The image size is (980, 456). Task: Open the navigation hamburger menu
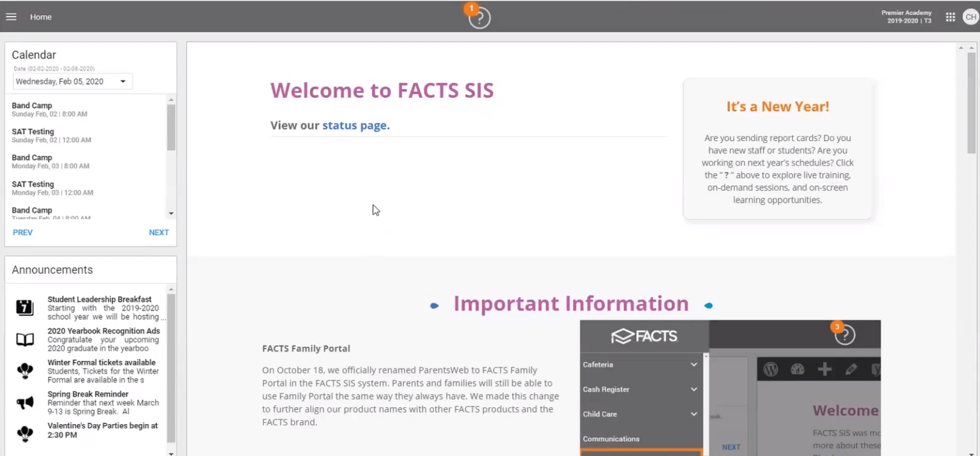click(x=11, y=17)
